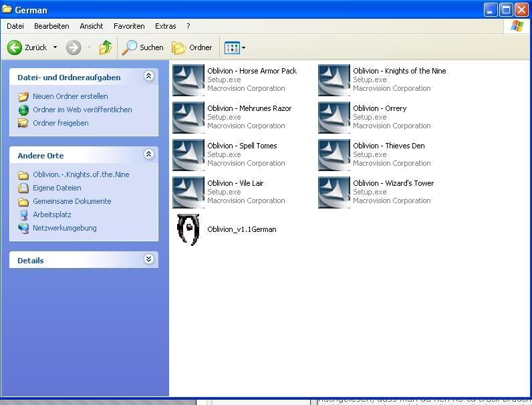Click the web publish globe icon
532x405 pixels.
(x=23, y=110)
